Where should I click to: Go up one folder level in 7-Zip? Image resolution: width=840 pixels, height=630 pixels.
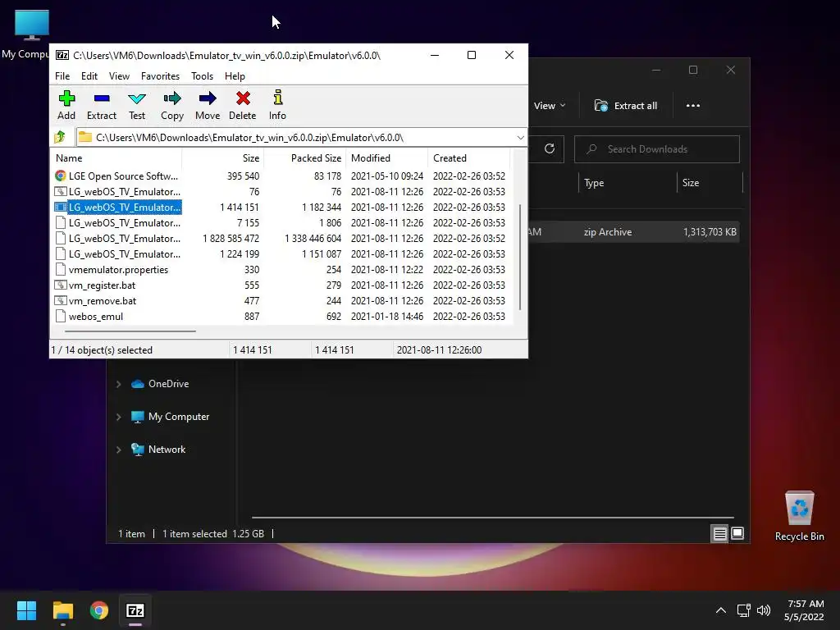point(60,137)
